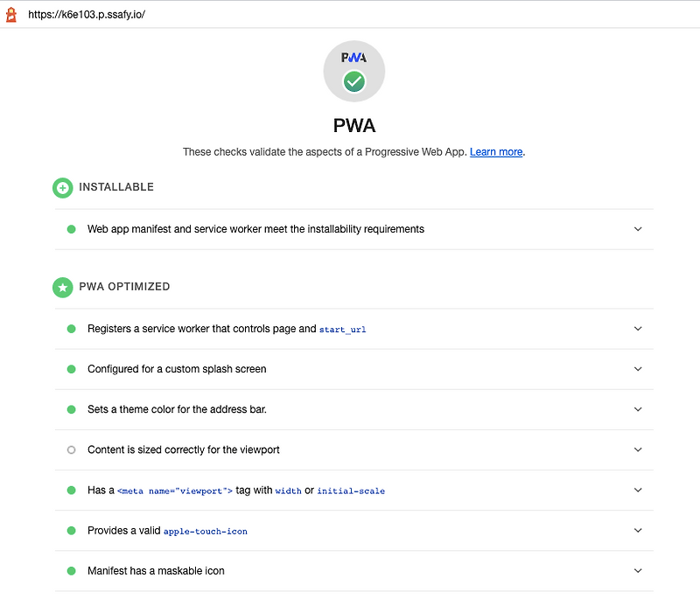Click the Lighthouse icon in the address bar
The height and width of the screenshot is (613, 700).
pos(10,14)
